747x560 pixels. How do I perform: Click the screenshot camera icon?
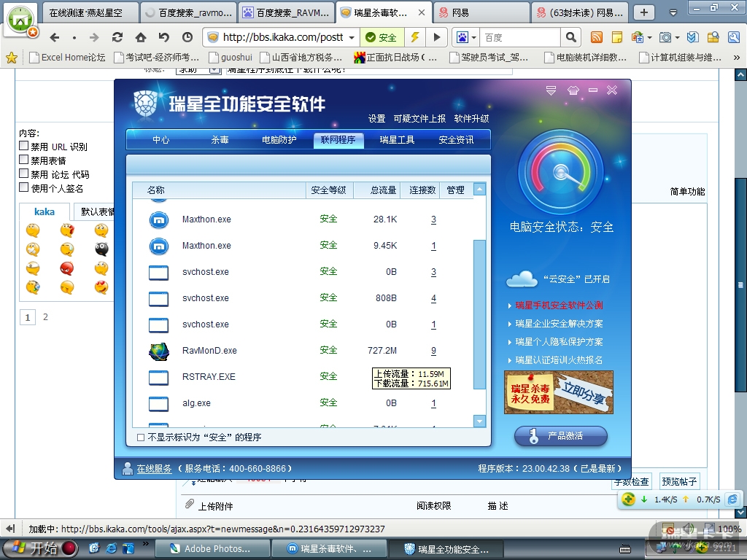point(665,37)
